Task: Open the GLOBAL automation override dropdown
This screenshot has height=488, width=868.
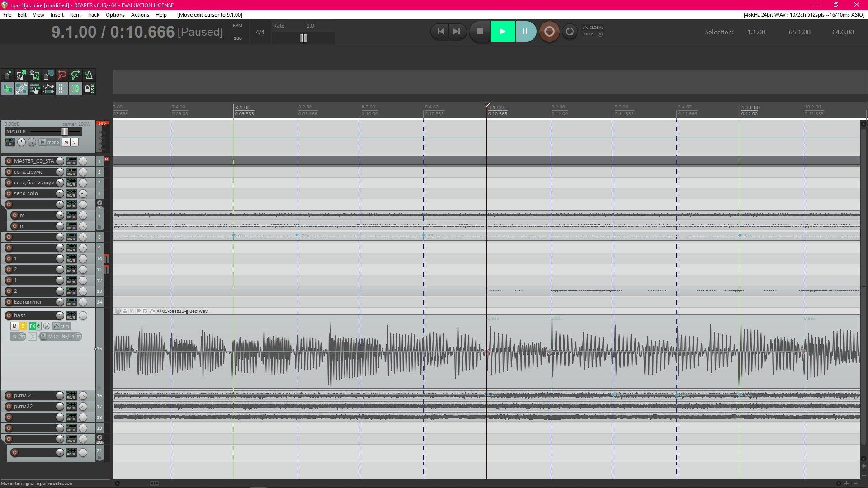Action: [x=593, y=31]
